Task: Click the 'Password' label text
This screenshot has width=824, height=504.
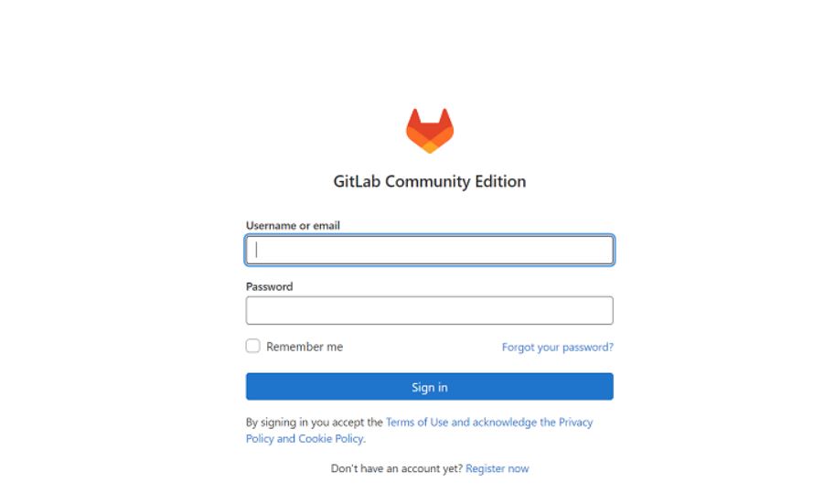Action: (269, 286)
